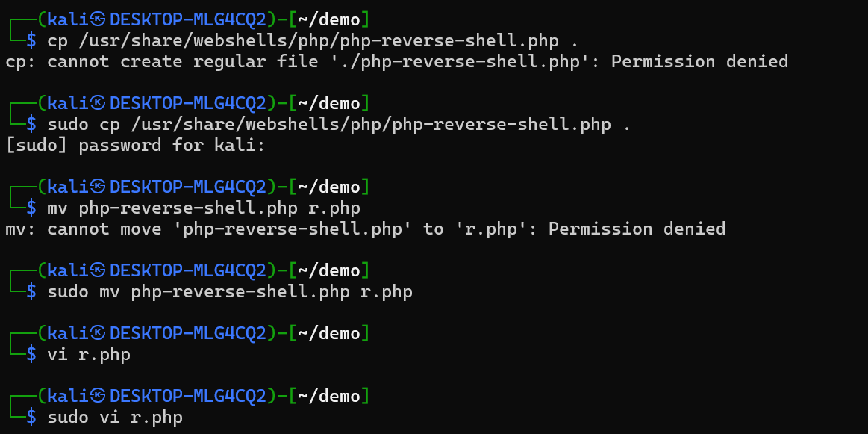The width and height of the screenshot is (868, 434).
Task: Click the ~/demo directory in the first prompt
Action: point(328,19)
